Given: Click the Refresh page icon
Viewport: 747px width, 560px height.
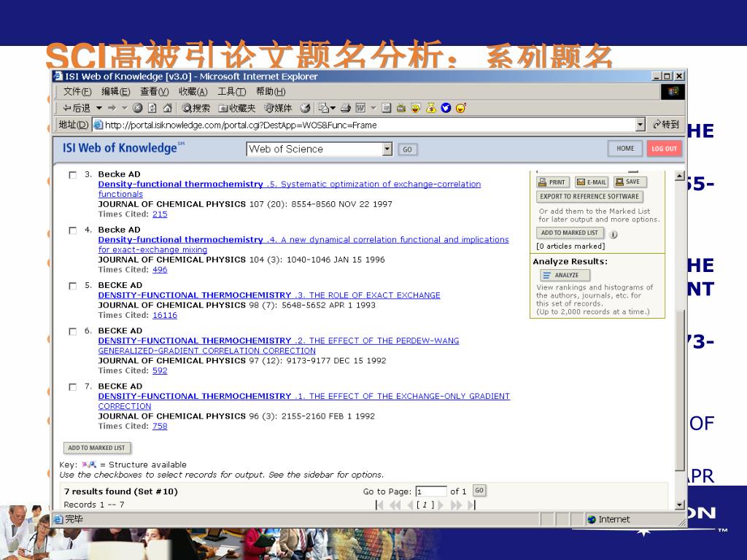Looking at the screenshot, I should [x=152, y=108].
